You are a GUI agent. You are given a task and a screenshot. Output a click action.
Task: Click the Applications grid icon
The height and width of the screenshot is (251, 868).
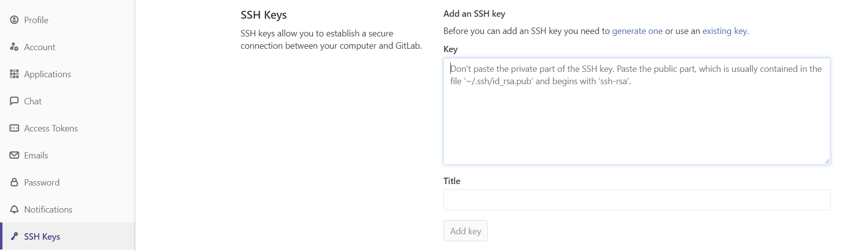click(x=14, y=74)
